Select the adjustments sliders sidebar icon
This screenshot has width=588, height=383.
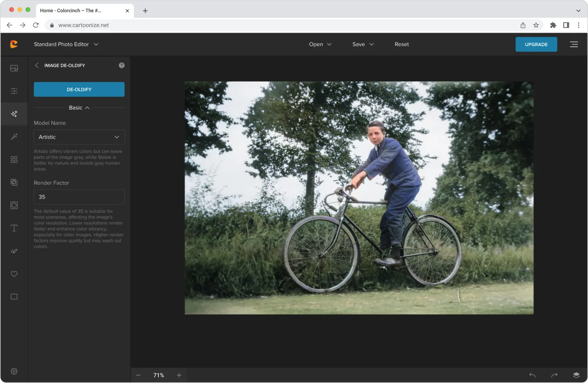click(x=14, y=91)
